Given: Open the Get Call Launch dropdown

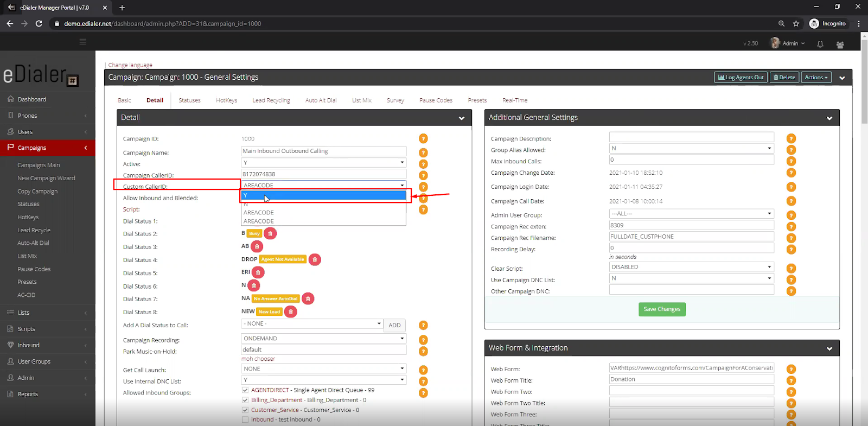Looking at the screenshot, I should click(324, 368).
